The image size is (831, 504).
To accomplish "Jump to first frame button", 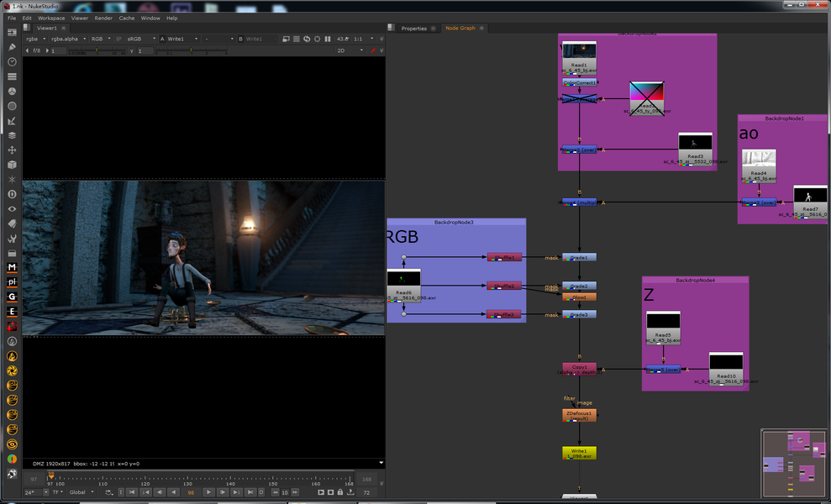I will coord(132,492).
